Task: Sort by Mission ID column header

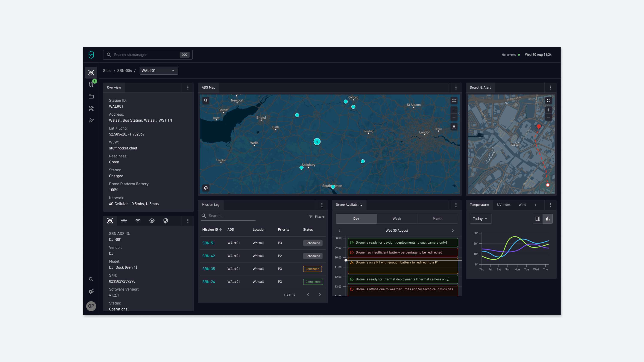Action: 212,230
